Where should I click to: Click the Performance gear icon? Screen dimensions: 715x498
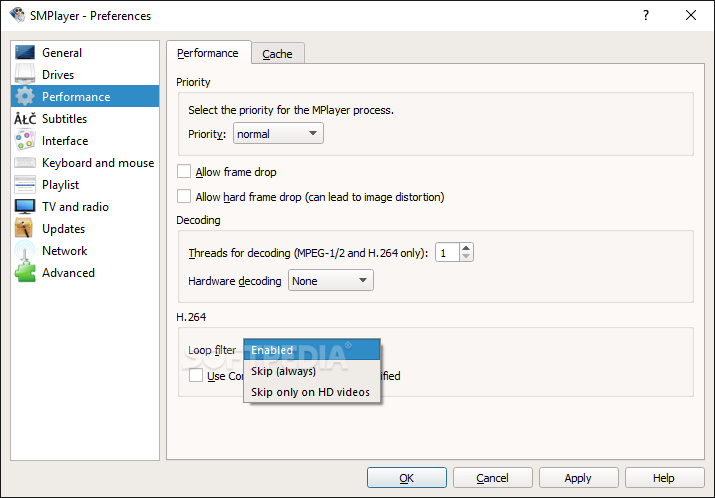click(25, 96)
